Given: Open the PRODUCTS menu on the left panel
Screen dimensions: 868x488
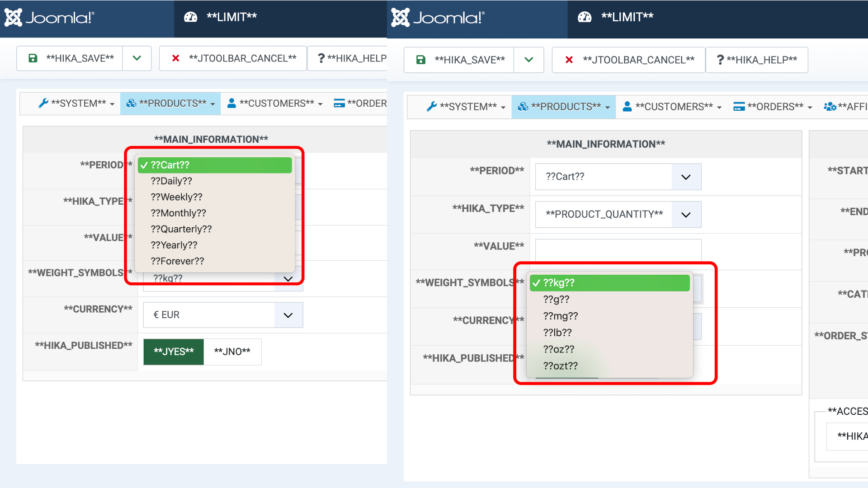Looking at the screenshot, I should [170, 103].
